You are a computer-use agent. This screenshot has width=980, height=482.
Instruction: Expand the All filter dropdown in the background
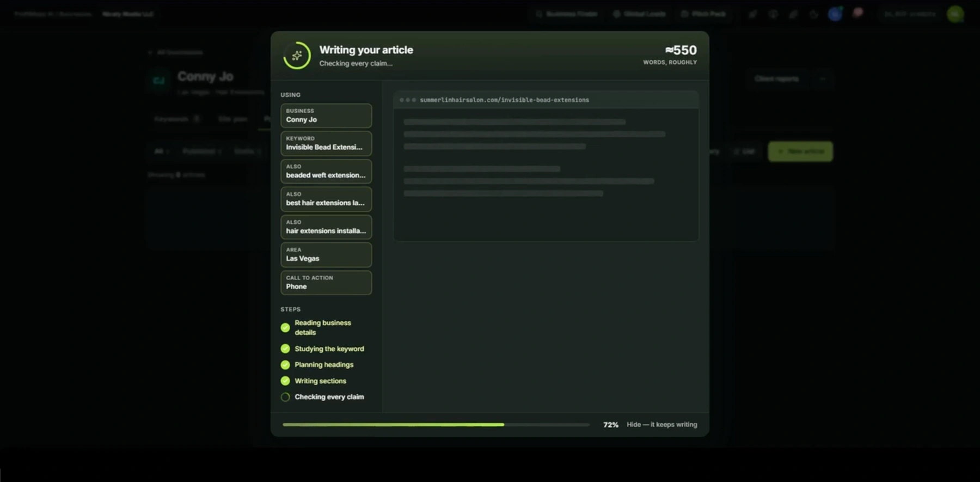(x=162, y=151)
